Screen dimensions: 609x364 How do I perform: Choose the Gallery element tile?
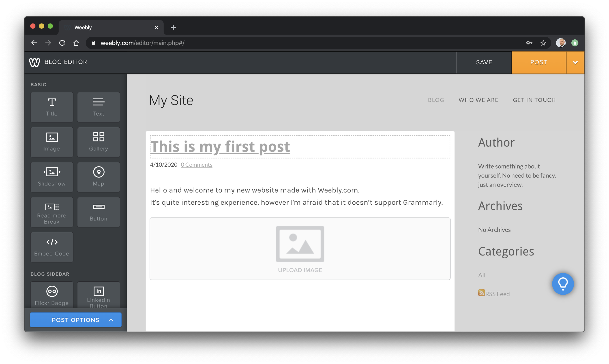pos(99,142)
